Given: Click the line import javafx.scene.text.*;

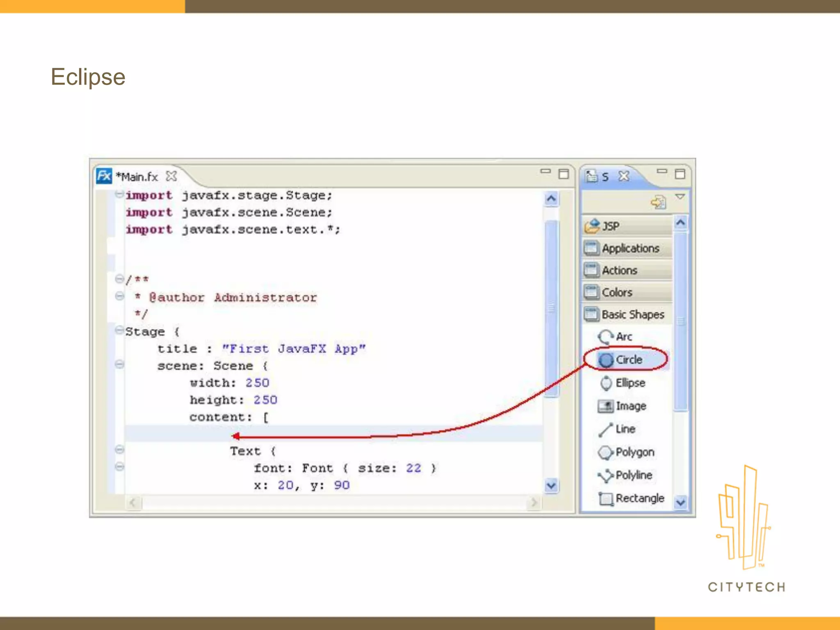Looking at the screenshot, I should (233, 230).
